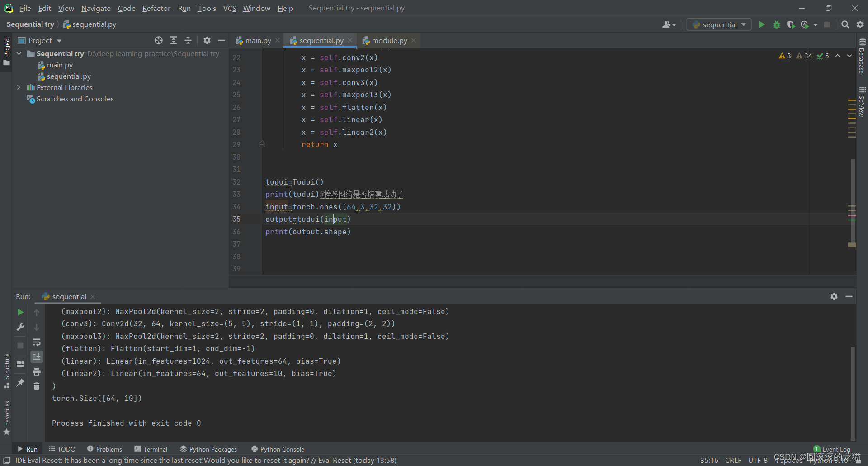Open the Terminal tool window
Image resolution: width=868 pixels, height=466 pixels.
click(151, 449)
